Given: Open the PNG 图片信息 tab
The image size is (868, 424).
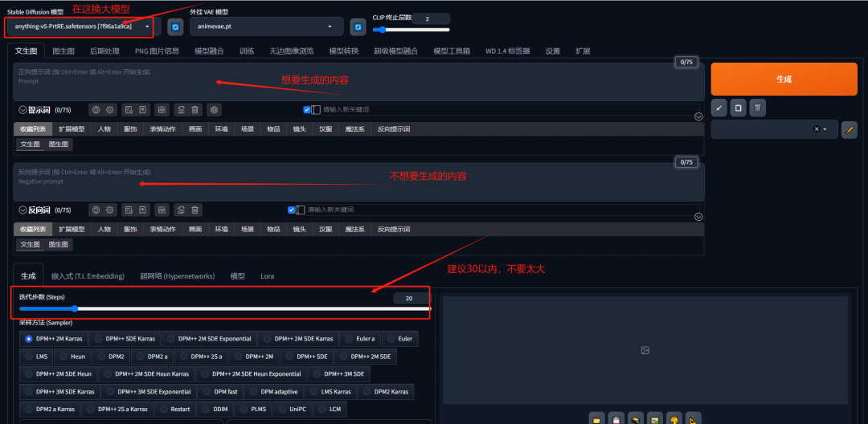Looking at the screenshot, I should click(x=158, y=51).
